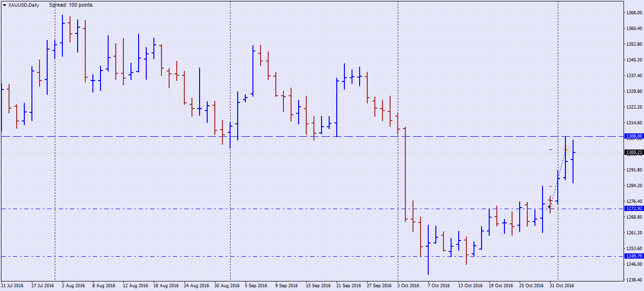Click the 19 Oct 2016 date label
This screenshot has height=291, width=644.
tap(501, 286)
